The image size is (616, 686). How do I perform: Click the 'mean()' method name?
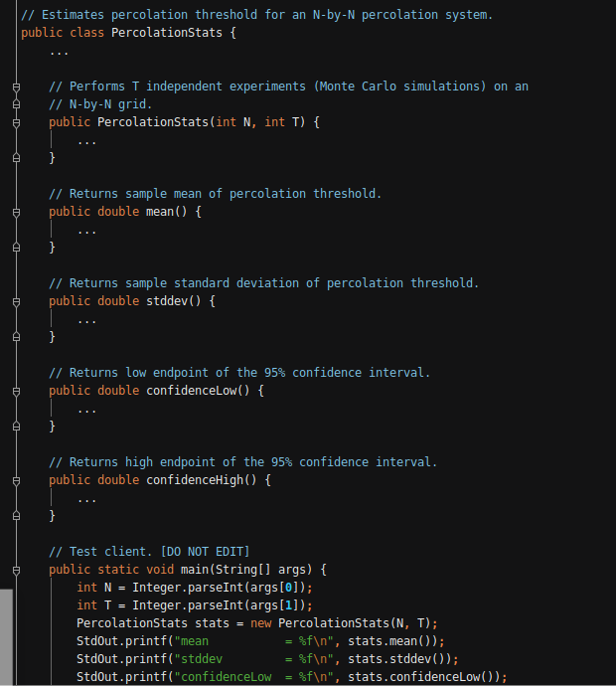167,212
